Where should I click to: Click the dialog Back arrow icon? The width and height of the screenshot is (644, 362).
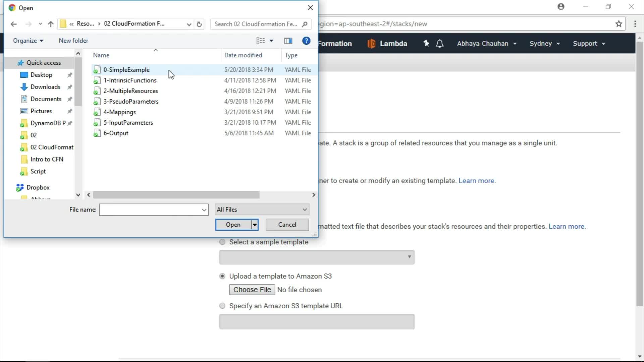13,24
